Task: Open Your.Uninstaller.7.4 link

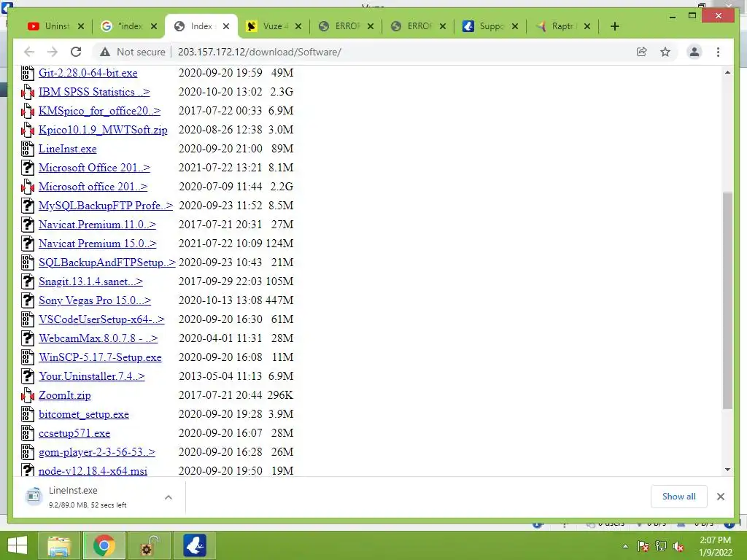Action: click(x=91, y=376)
